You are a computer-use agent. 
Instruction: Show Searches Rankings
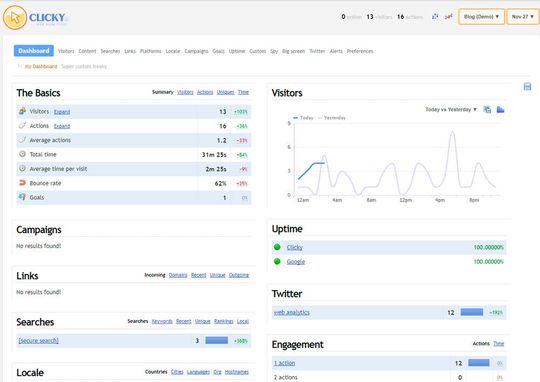point(224,321)
